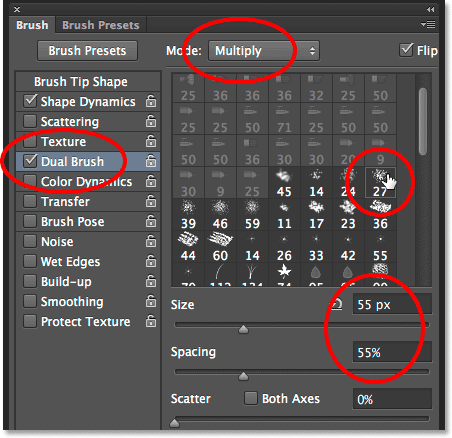The width and height of the screenshot is (452, 438).
Task: Click the Brush Presets button
Action: point(87,51)
